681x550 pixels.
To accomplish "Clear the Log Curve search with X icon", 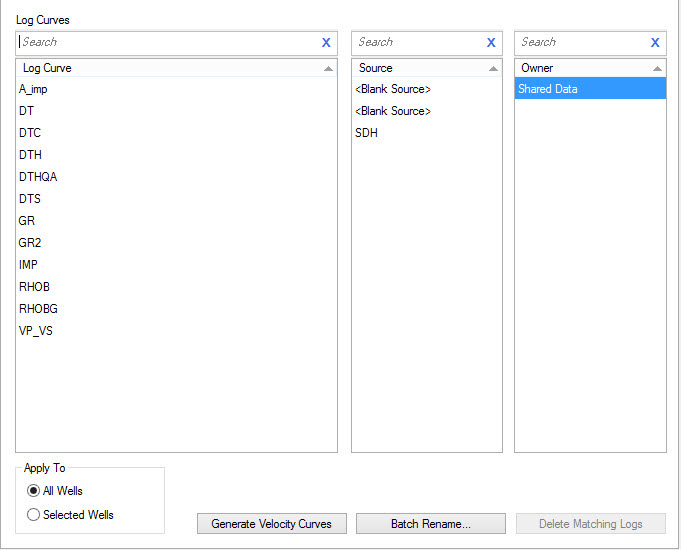I will click(x=326, y=43).
